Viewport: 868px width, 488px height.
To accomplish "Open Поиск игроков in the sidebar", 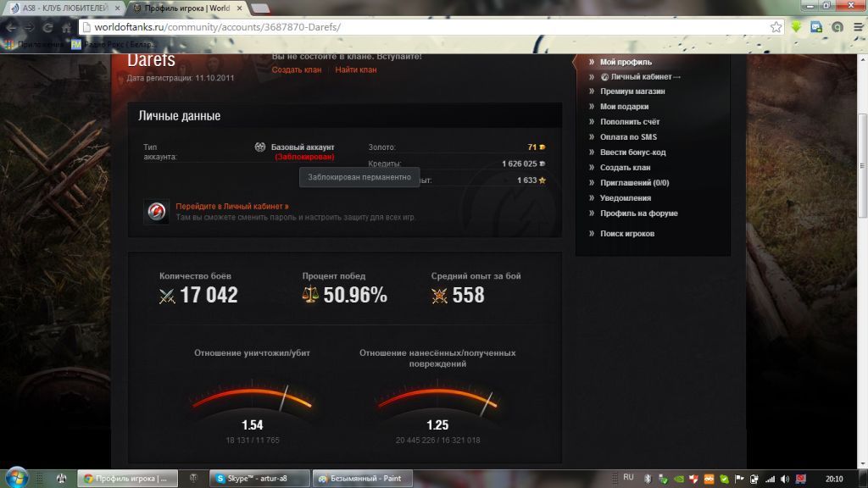I will [627, 234].
